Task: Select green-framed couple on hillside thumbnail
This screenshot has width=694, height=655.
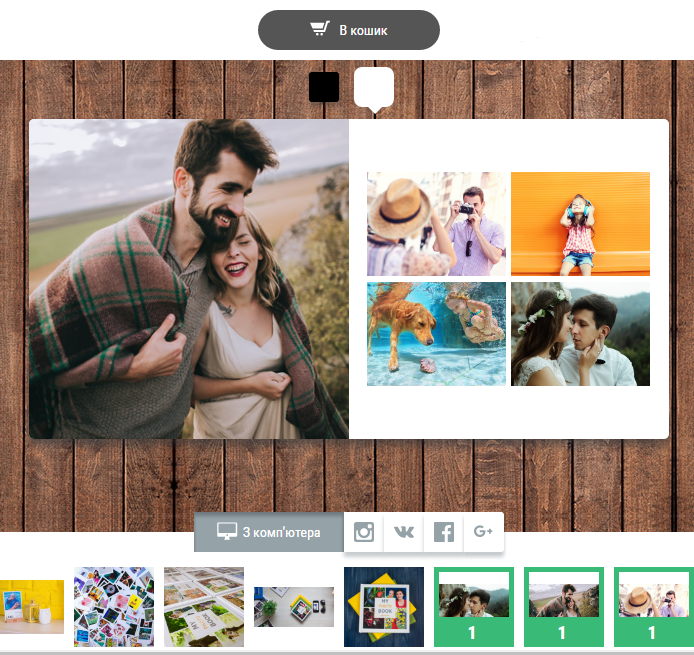Action: (x=562, y=607)
